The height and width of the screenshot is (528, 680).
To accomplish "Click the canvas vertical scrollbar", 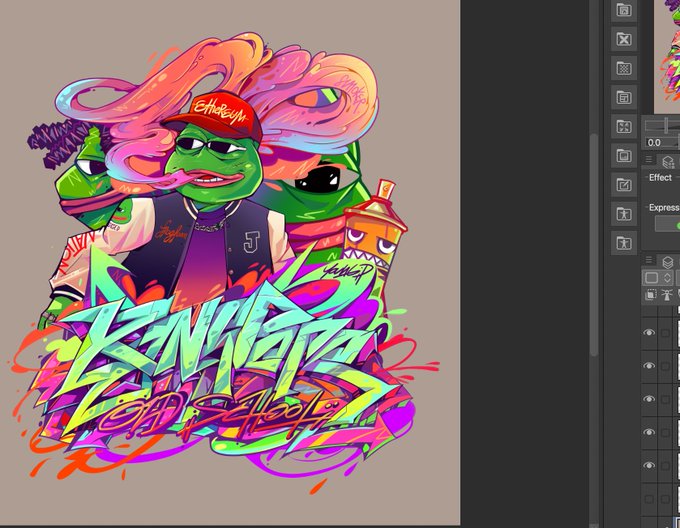I will (x=594, y=245).
